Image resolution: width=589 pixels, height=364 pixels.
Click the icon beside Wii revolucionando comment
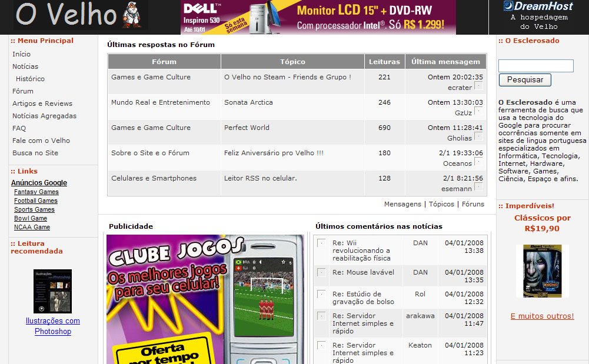click(321, 243)
